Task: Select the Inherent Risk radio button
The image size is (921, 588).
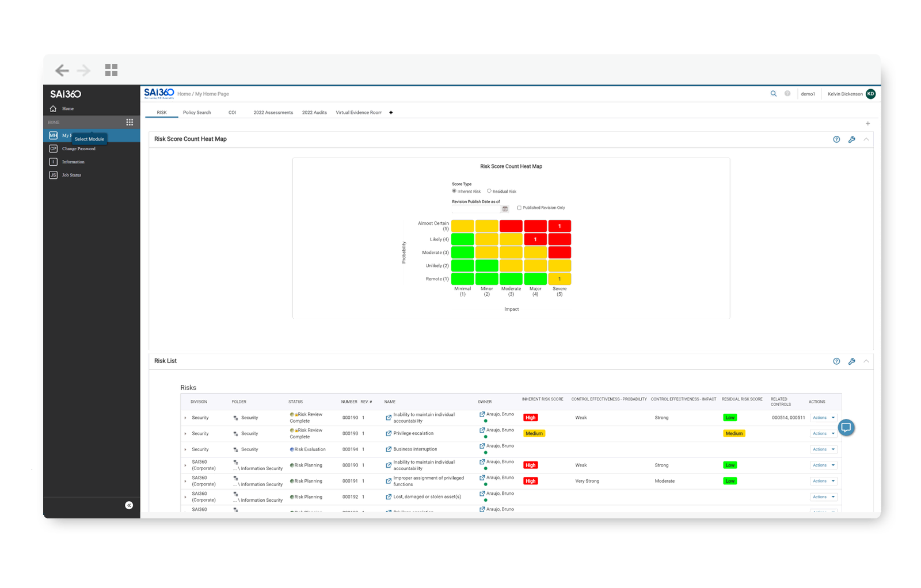Action: click(455, 190)
